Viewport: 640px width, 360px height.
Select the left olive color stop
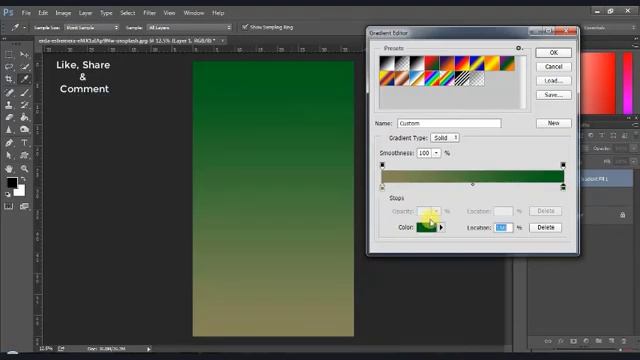click(x=382, y=187)
